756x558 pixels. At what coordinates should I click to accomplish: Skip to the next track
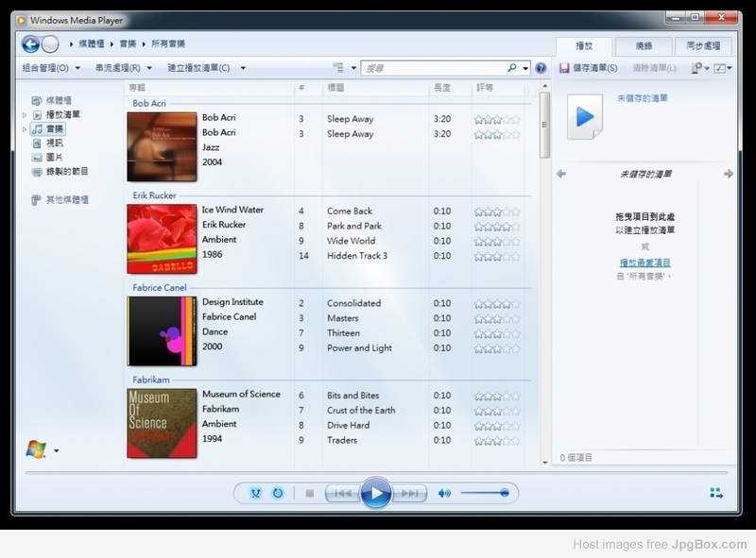[409, 493]
